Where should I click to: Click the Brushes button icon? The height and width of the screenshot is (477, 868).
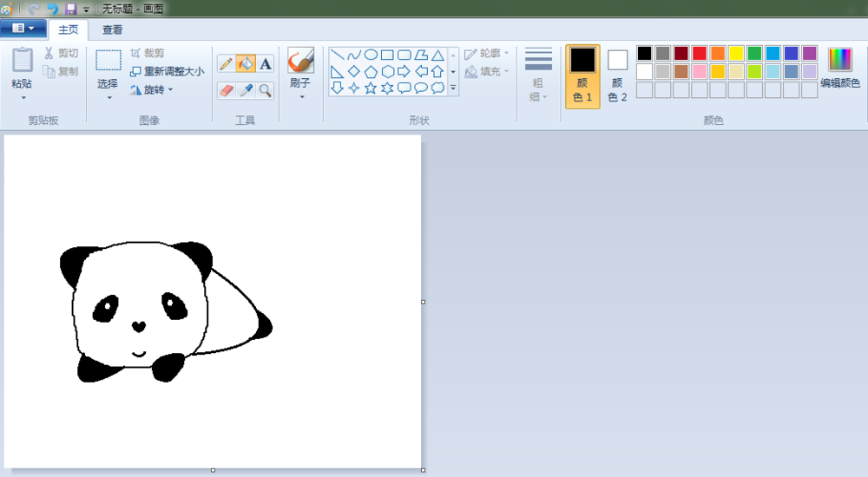(x=300, y=61)
